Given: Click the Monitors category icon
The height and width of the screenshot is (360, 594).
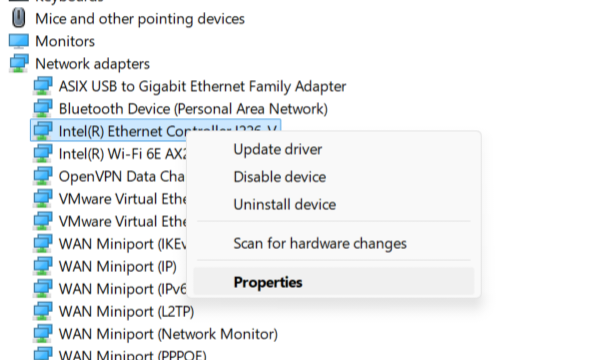Looking at the screenshot, I should pyautogui.click(x=19, y=41).
